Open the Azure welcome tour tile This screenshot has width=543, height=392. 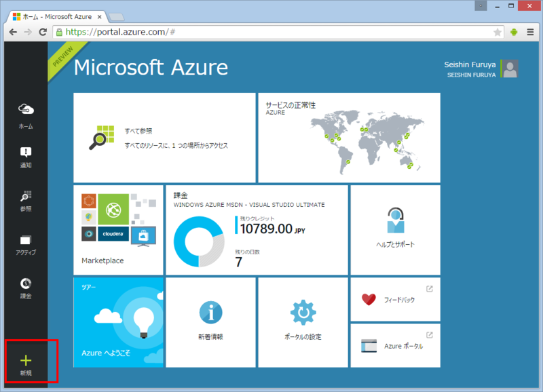click(x=118, y=322)
